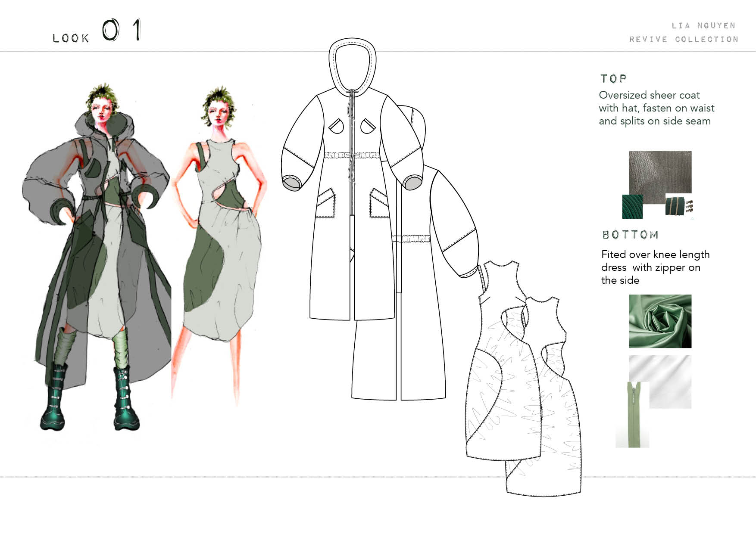Click the "TOP" section heading
Screen dimensions: 756x534
613,79
